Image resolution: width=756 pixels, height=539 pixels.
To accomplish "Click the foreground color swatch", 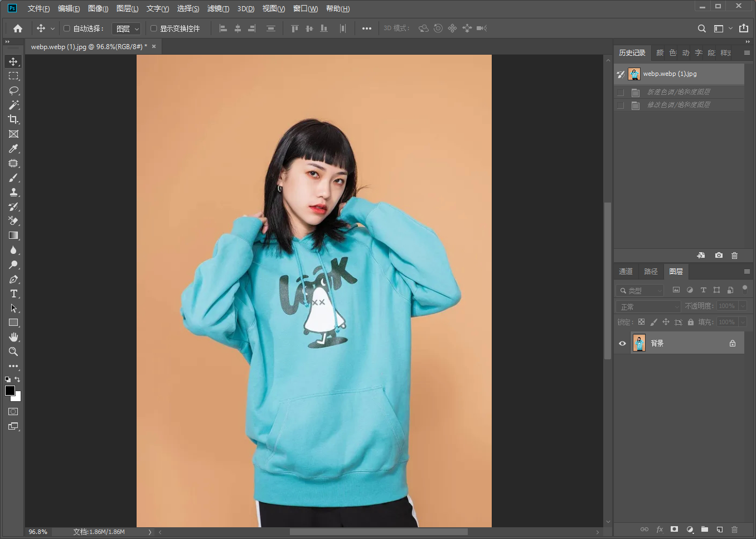I will pos(10,391).
